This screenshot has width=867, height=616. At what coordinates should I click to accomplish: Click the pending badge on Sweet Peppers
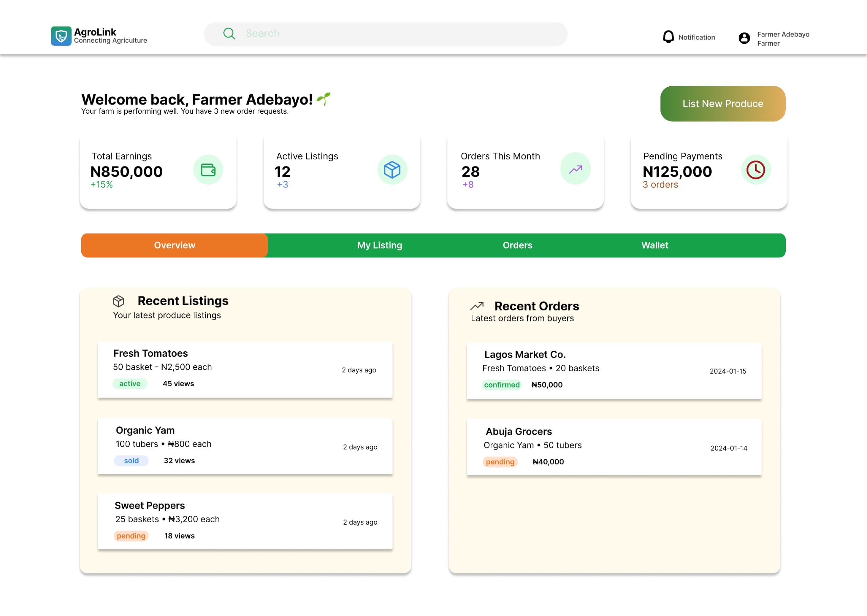pyautogui.click(x=131, y=535)
